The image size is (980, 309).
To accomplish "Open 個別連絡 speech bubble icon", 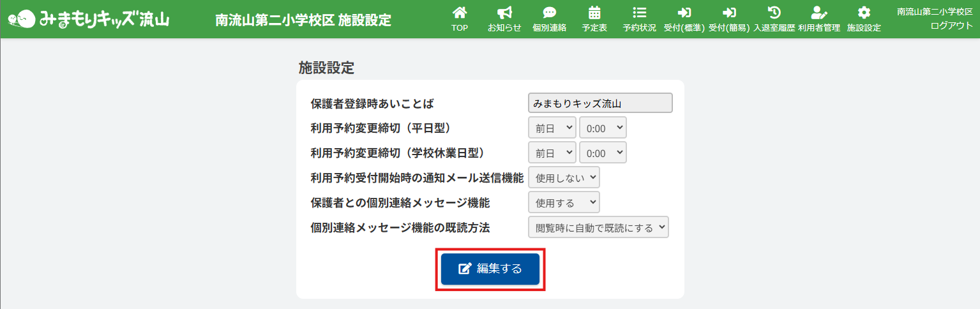I will click(x=549, y=13).
